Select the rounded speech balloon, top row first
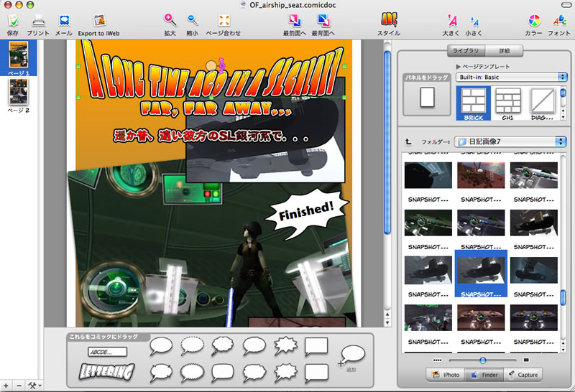 161,346
